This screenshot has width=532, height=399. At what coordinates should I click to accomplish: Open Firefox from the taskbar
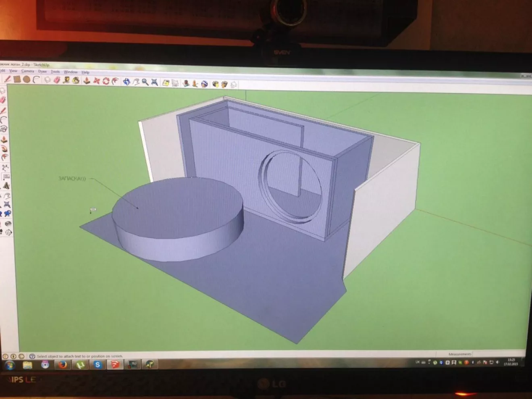[x=62, y=365]
